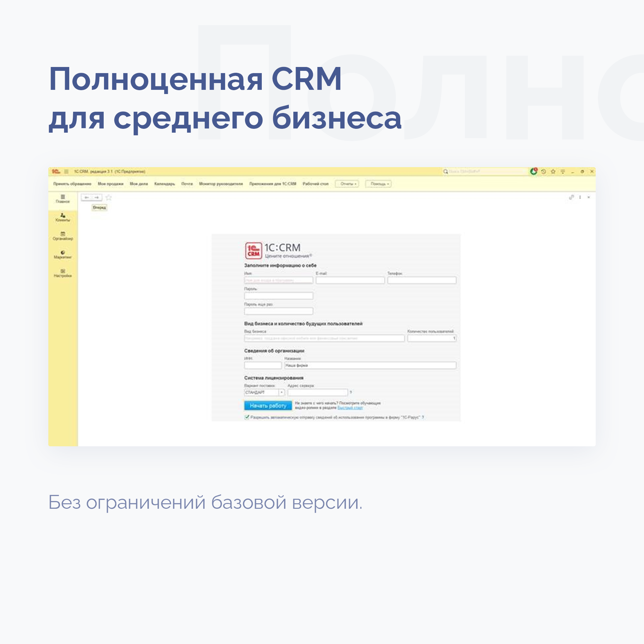This screenshot has width=644, height=644.
Task: Go back with the left arrow
Action: click(87, 198)
